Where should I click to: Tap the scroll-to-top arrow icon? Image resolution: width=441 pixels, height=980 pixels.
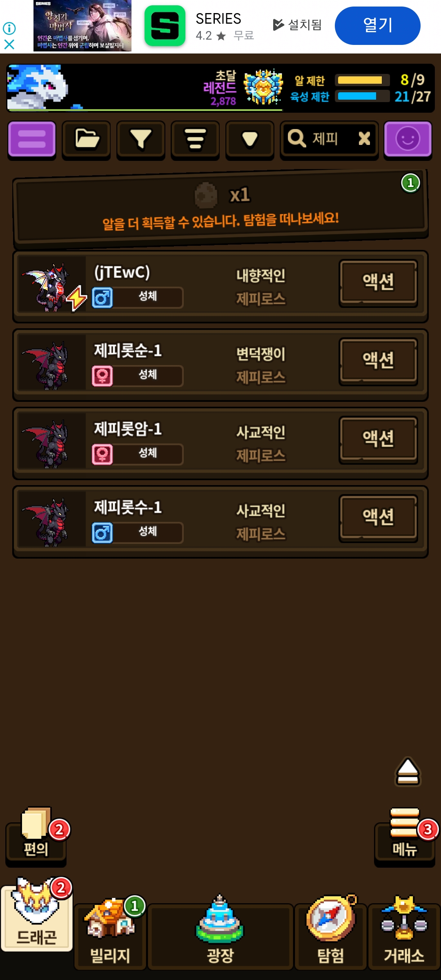tap(408, 772)
